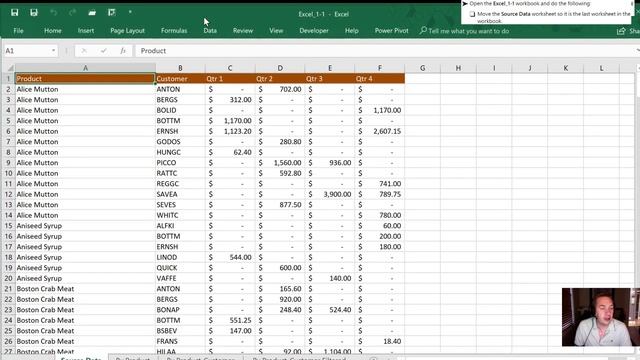Click the formula bar containing Product
This screenshot has height=360, width=640.
click(x=387, y=51)
